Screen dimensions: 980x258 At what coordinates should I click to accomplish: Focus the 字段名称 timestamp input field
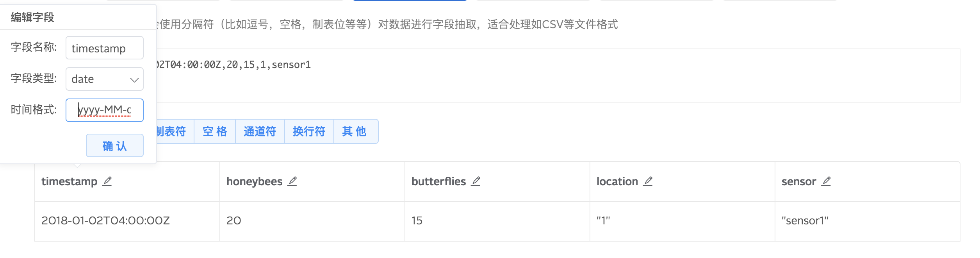[x=105, y=48]
